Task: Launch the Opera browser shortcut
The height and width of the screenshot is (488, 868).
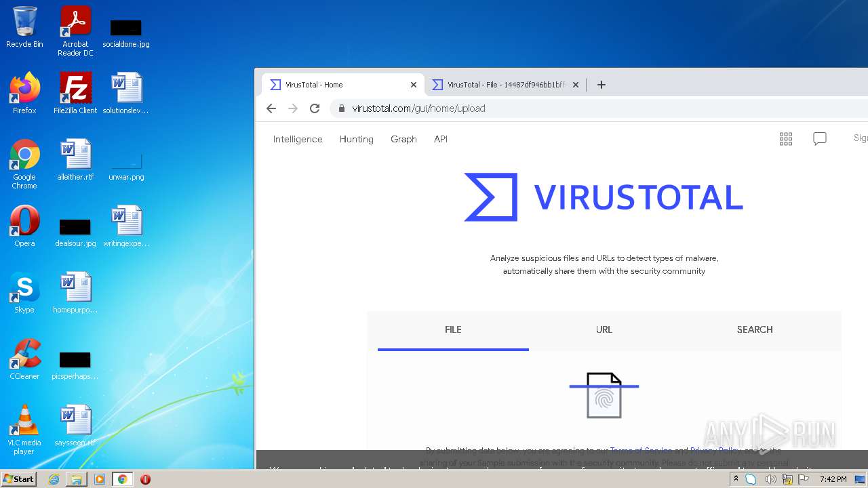Action: pyautogui.click(x=24, y=226)
